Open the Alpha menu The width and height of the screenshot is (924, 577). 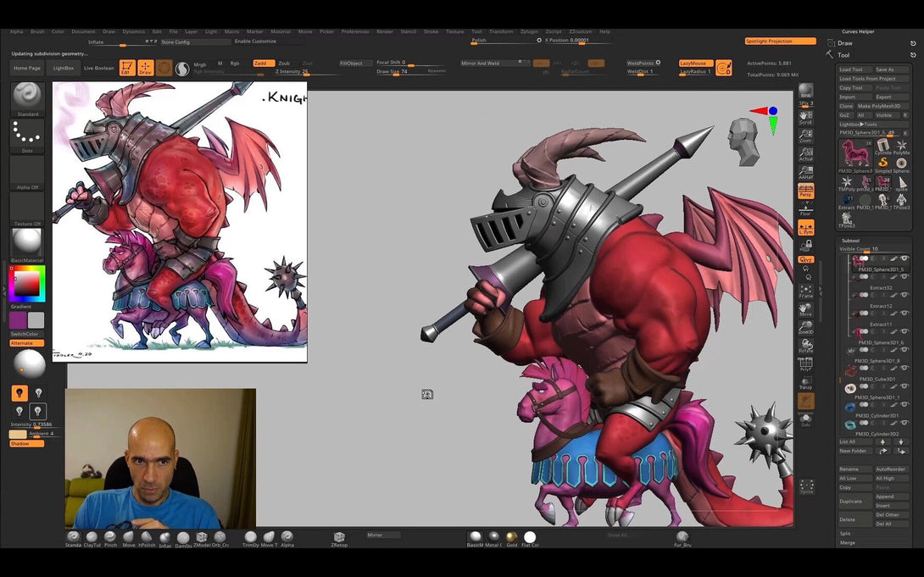(x=16, y=32)
